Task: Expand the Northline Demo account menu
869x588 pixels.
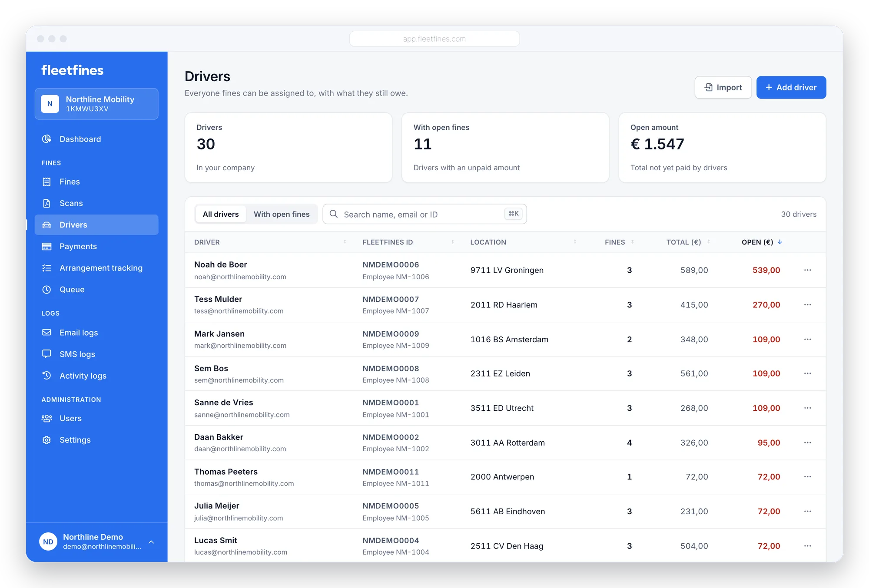Action: (x=96, y=542)
